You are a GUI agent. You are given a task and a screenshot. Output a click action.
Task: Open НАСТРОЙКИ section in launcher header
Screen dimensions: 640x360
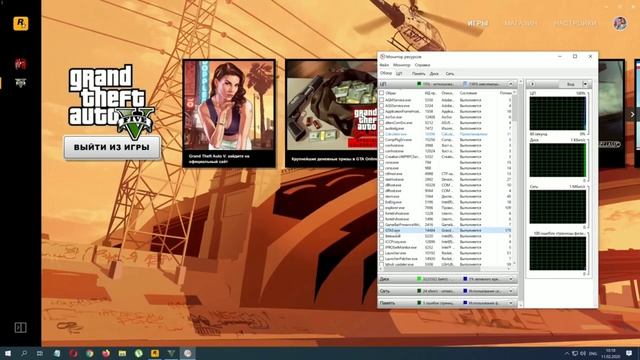tap(575, 23)
